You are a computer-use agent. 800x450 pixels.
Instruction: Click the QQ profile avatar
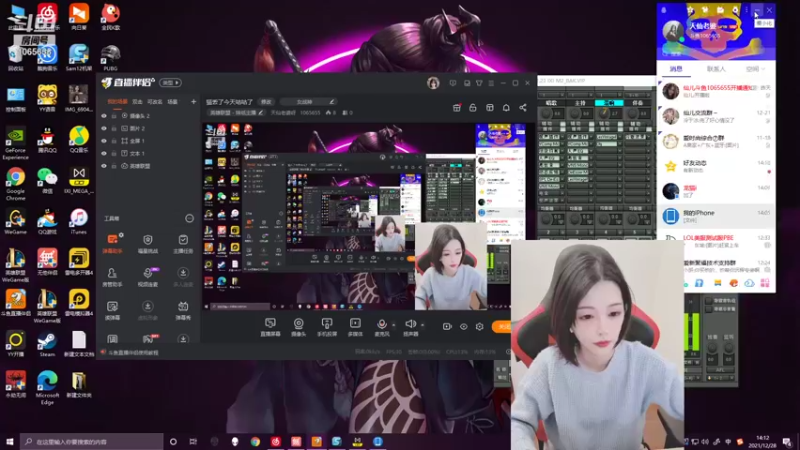tap(673, 32)
